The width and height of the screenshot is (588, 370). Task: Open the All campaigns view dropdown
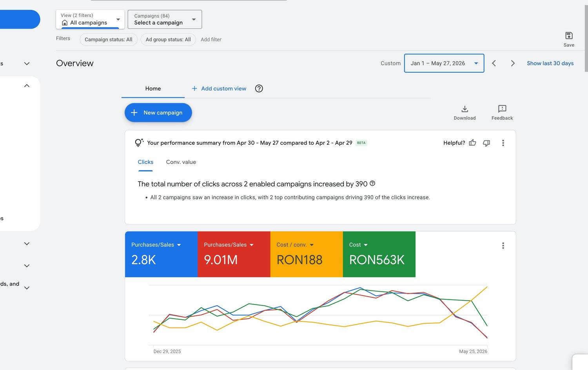pyautogui.click(x=90, y=19)
